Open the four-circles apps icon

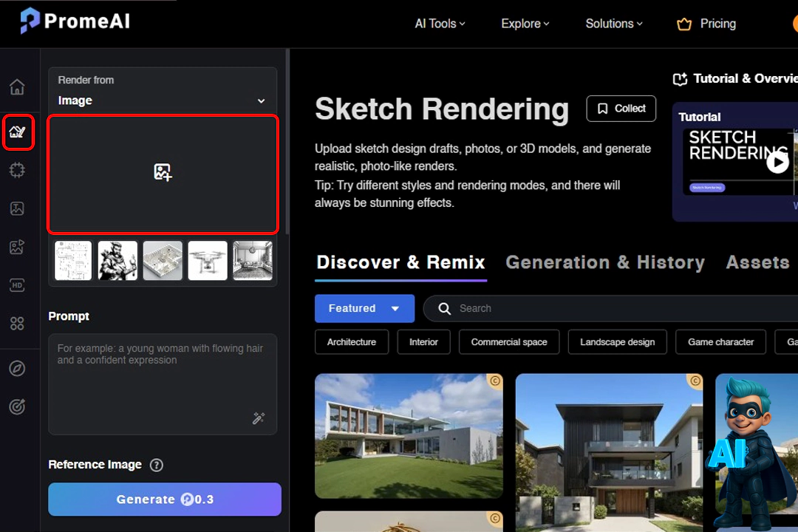[17, 324]
